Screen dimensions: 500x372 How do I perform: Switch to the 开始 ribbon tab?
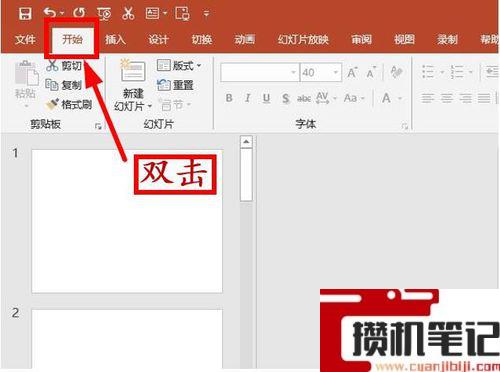click(72, 39)
